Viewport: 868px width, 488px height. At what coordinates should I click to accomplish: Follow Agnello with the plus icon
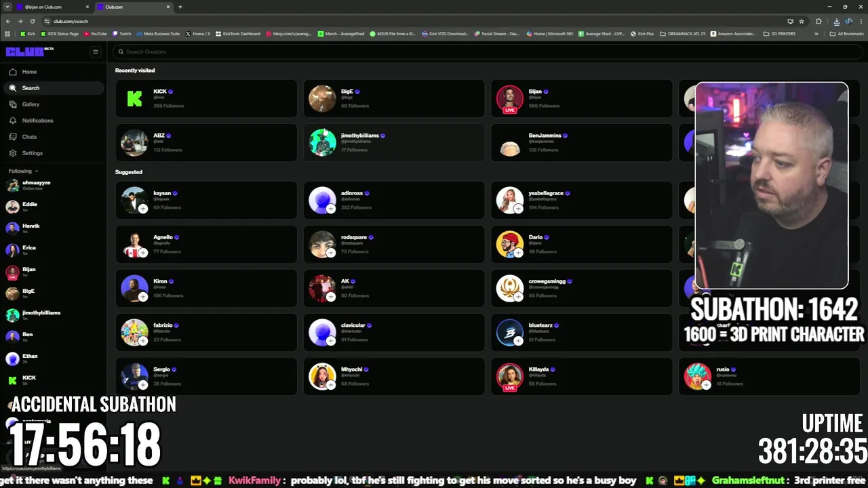[x=143, y=253]
